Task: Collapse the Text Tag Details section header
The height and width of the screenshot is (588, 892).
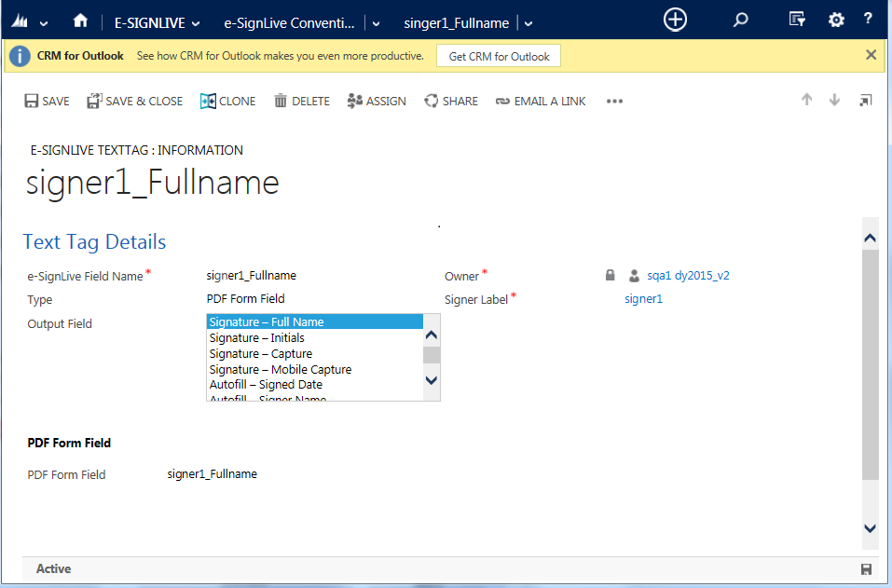Action: pyautogui.click(x=94, y=241)
